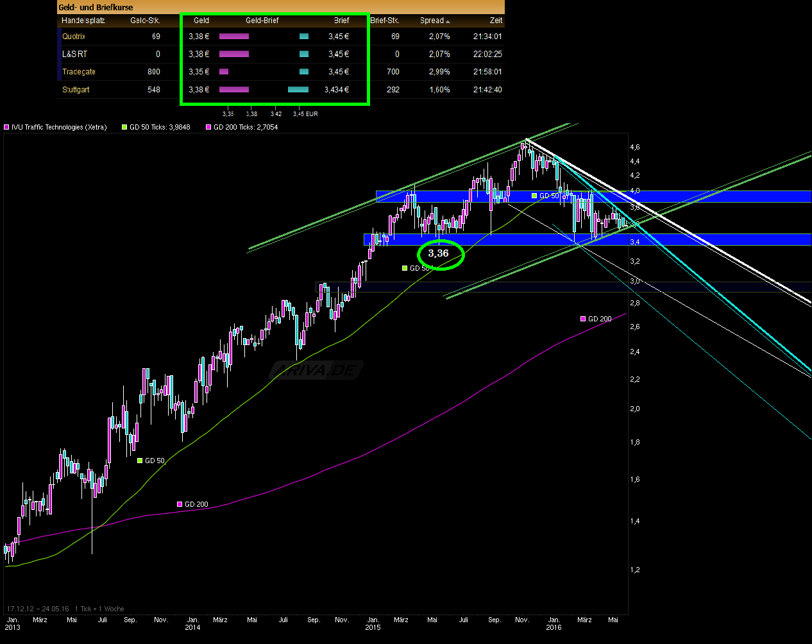Toggle the GD 200 Ticks legend entry

pos(246,127)
